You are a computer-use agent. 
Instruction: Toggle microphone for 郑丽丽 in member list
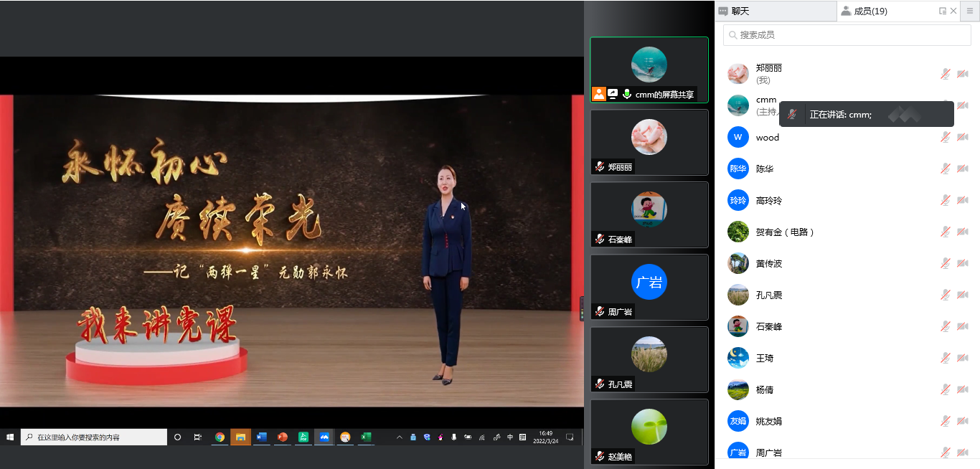pos(946,74)
